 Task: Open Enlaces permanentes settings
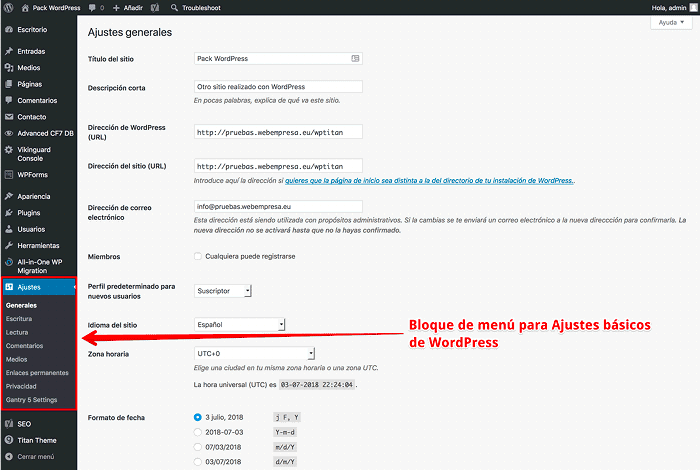[x=37, y=373]
